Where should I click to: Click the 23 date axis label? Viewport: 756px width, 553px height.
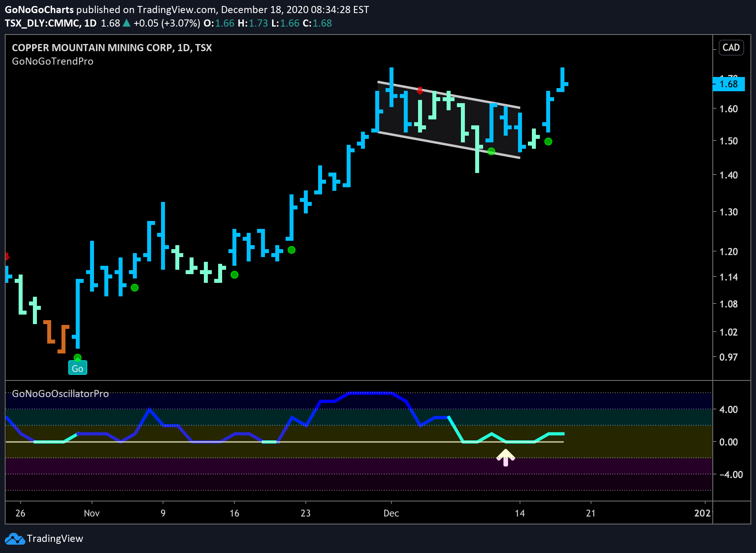pos(305,513)
